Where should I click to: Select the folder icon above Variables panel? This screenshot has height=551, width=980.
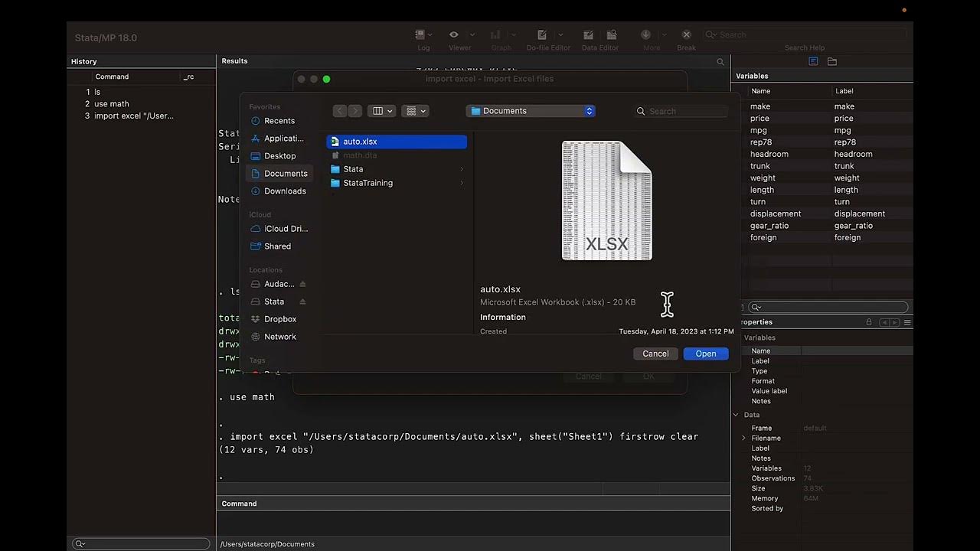pyautogui.click(x=832, y=61)
